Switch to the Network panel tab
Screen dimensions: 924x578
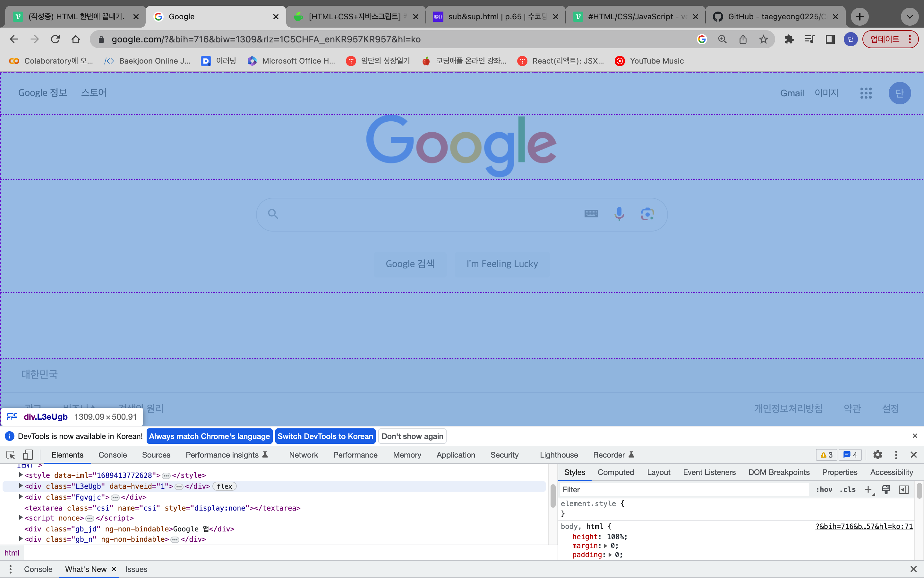303,455
